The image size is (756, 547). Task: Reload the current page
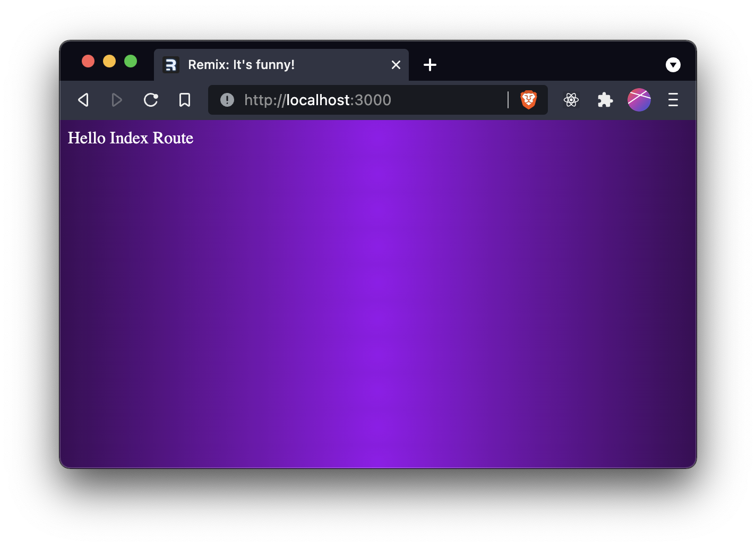(x=151, y=100)
